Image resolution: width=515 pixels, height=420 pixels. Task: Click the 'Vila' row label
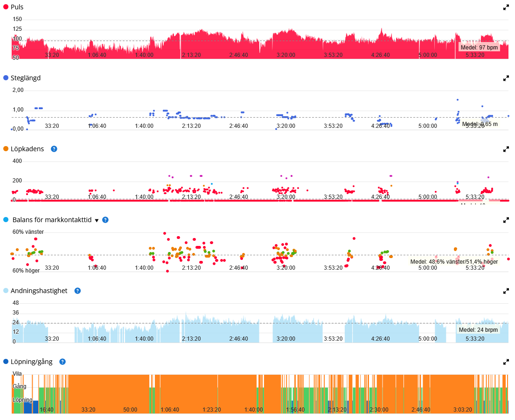coord(17,374)
